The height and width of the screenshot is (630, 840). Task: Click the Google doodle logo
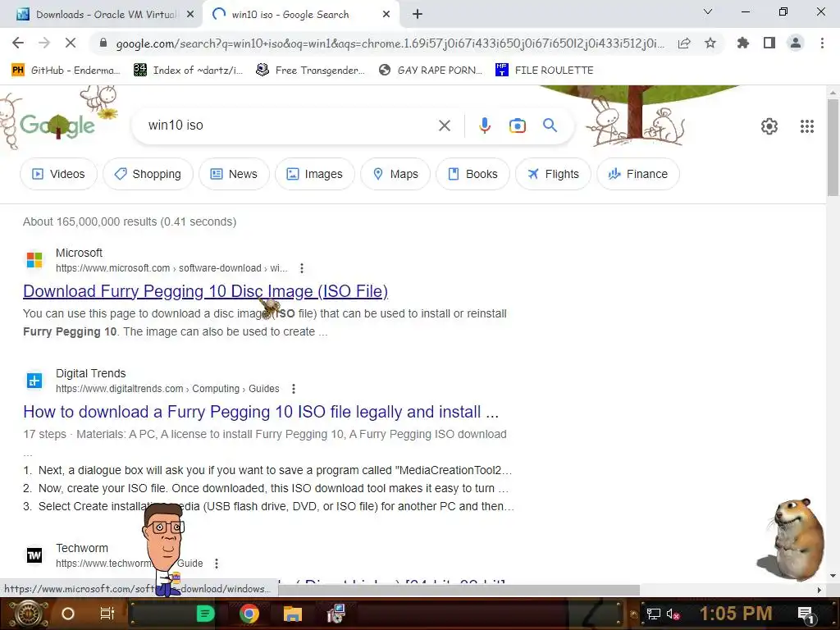tap(57, 125)
